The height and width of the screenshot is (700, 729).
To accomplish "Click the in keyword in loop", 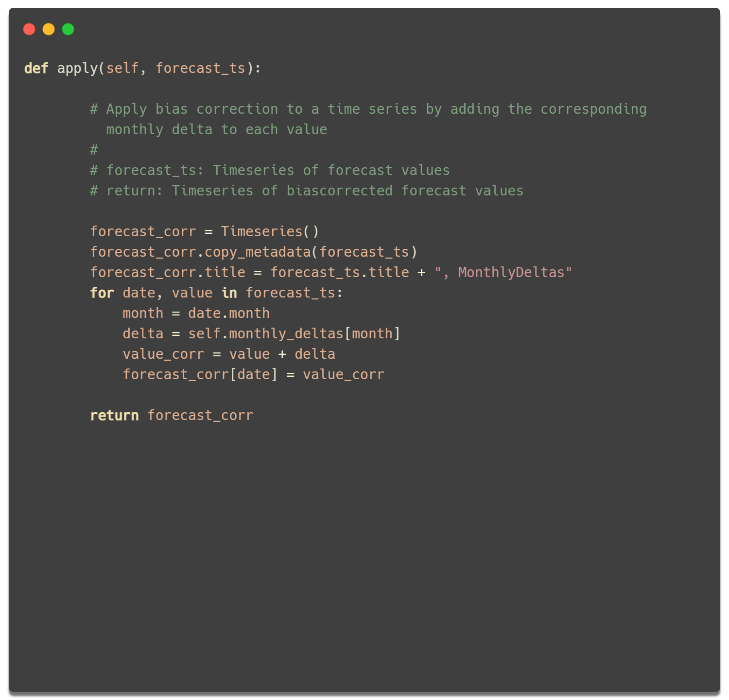I will coord(229,293).
